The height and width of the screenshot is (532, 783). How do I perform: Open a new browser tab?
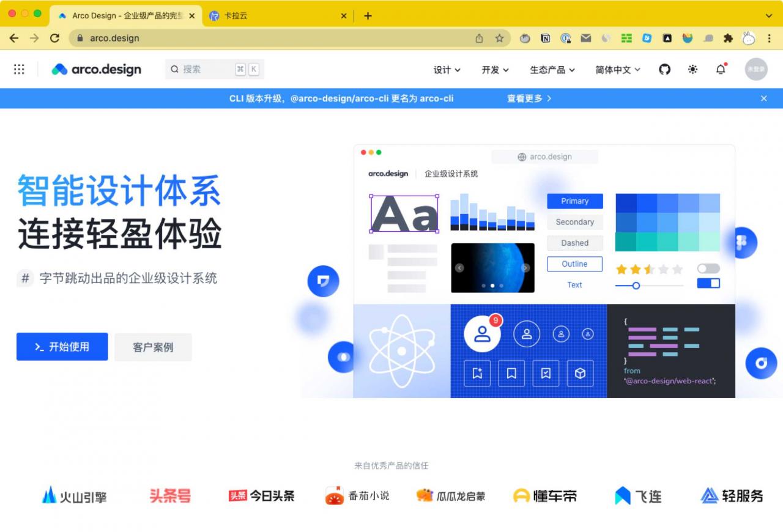pyautogui.click(x=368, y=16)
